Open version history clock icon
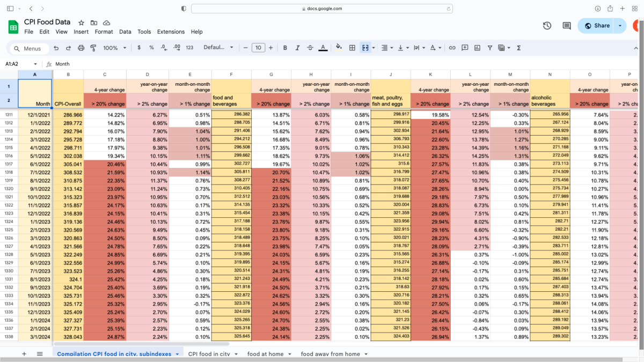The image size is (644, 362). click(x=547, y=26)
